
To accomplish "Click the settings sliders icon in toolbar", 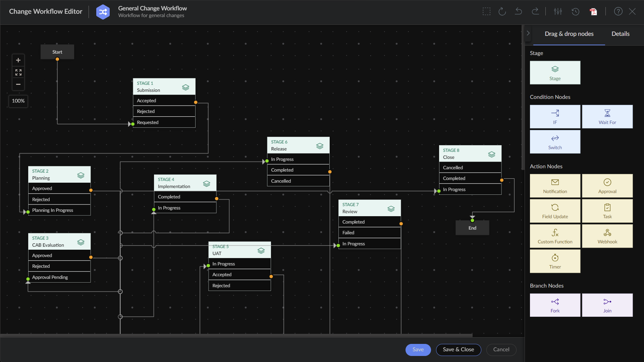I will (x=558, y=11).
